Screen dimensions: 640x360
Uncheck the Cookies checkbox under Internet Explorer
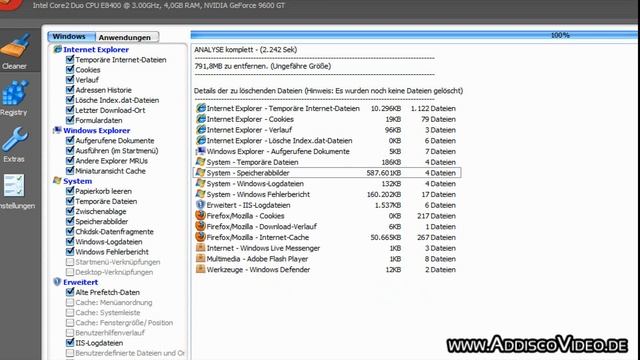(70, 70)
